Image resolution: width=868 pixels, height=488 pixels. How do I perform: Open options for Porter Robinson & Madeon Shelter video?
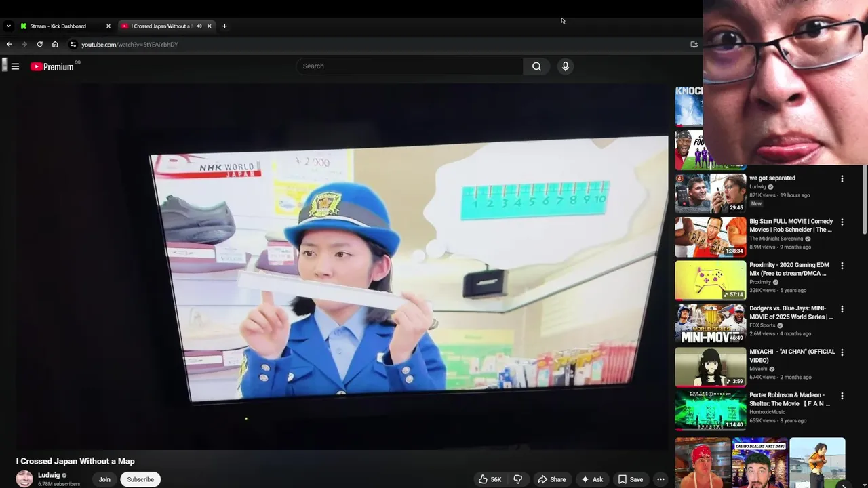(842, 396)
